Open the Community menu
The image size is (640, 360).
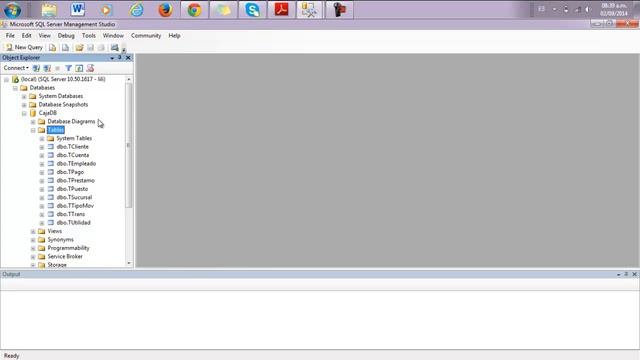146,36
